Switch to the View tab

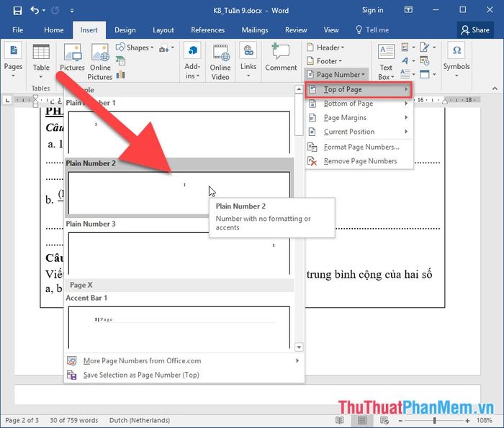click(x=331, y=30)
